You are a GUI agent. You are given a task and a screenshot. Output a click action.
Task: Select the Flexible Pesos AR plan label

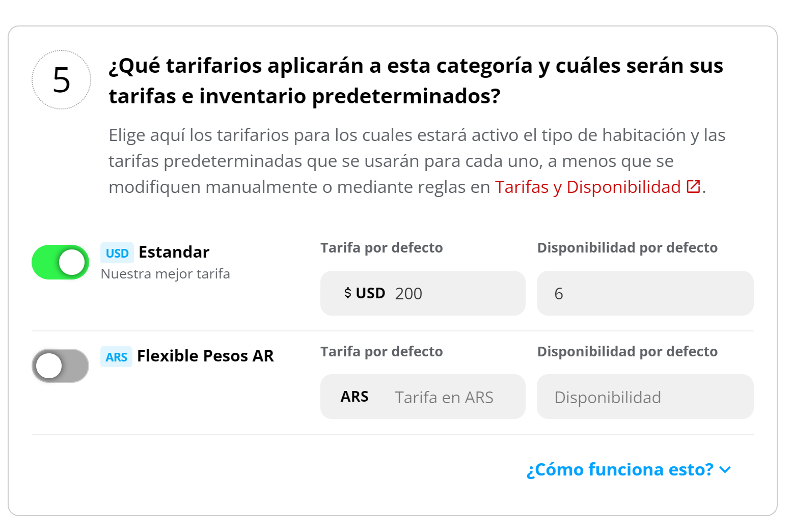tap(205, 356)
